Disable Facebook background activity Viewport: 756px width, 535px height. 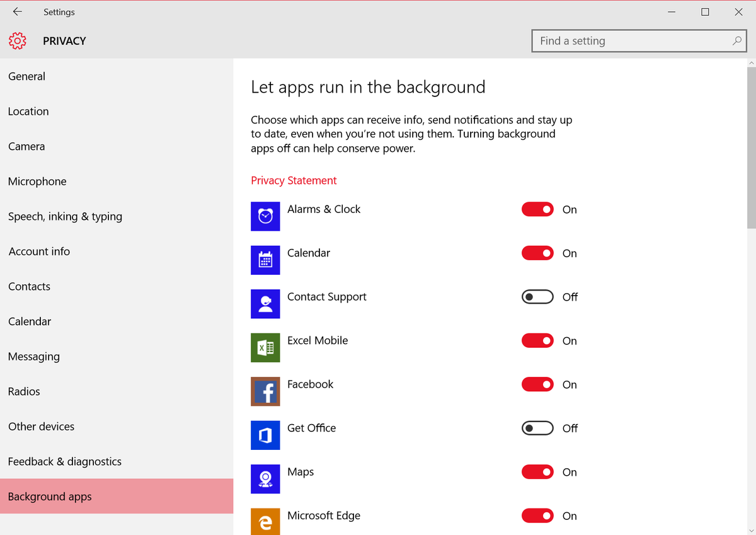(537, 384)
